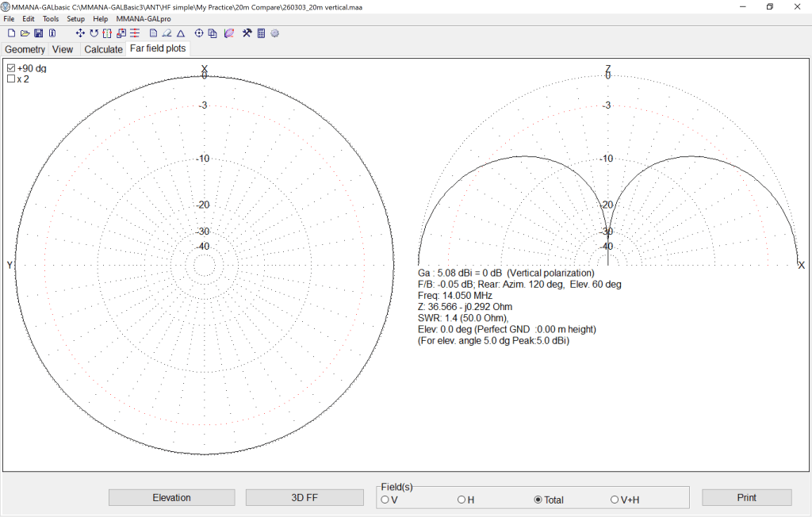This screenshot has height=517, width=812.
Task: Open the Tools menu
Action: point(51,18)
